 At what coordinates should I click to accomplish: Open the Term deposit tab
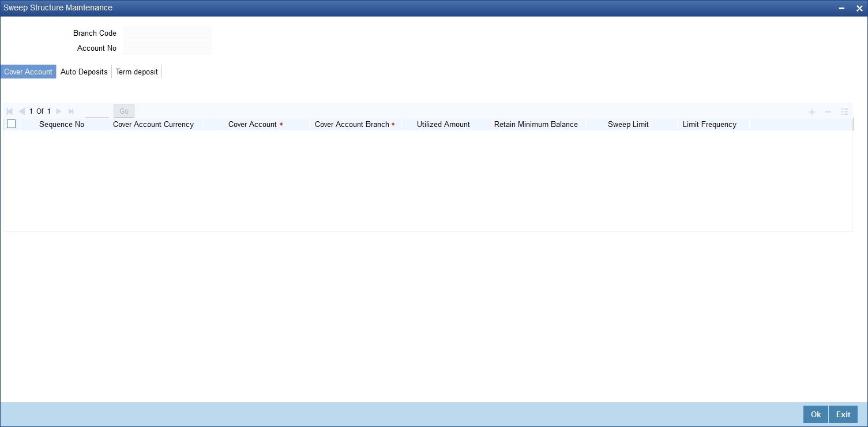(x=136, y=72)
